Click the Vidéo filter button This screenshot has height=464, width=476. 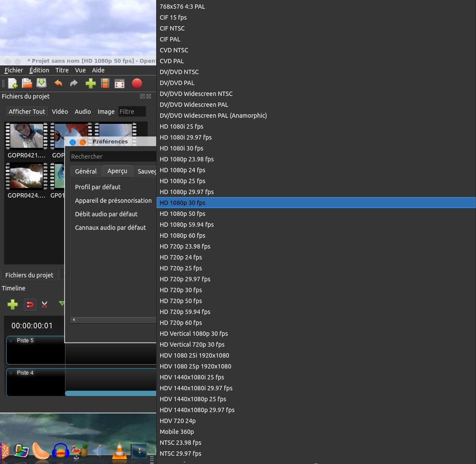[x=60, y=112]
